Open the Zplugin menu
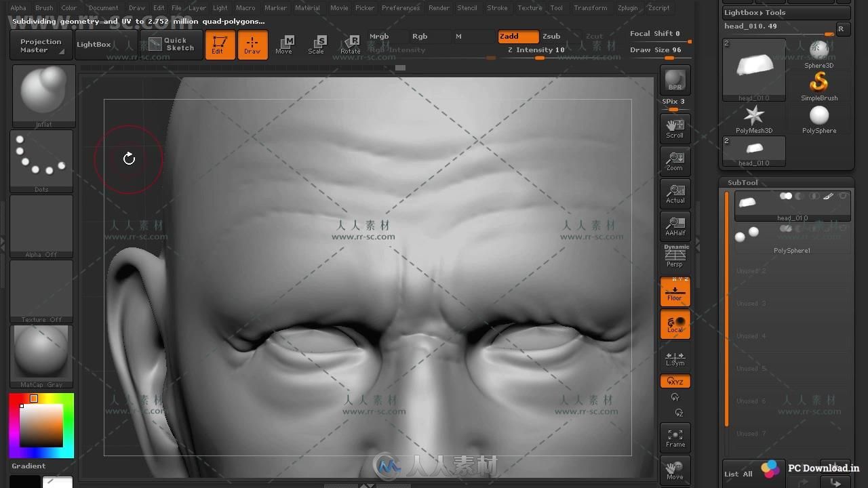This screenshot has height=488, width=868. (x=627, y=8)
